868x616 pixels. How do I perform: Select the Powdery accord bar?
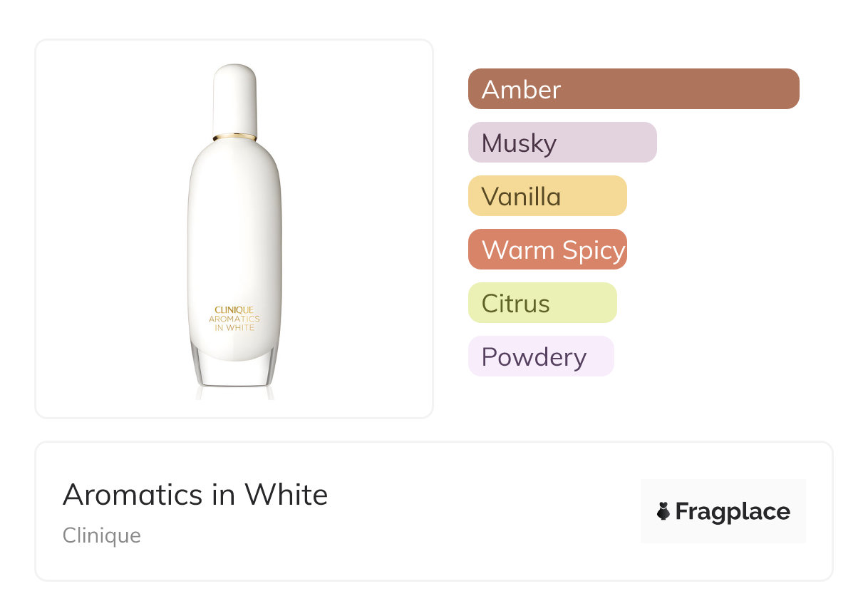coord(541,356)
